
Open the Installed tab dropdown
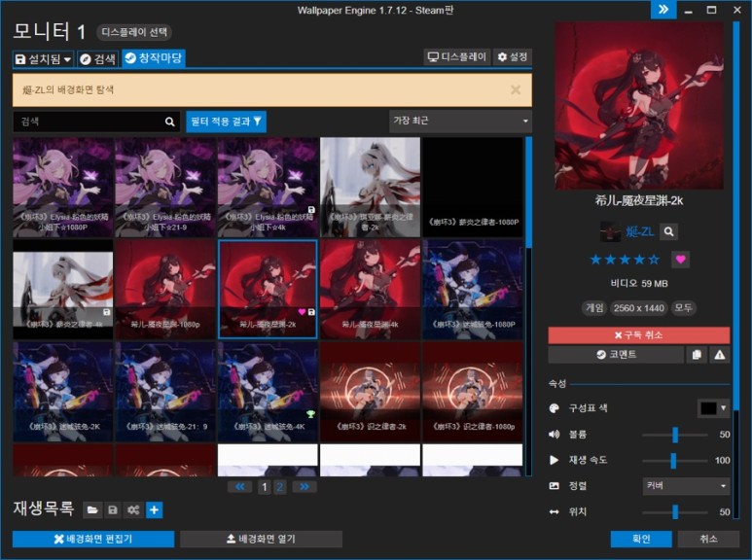click(x=43, y=59)
